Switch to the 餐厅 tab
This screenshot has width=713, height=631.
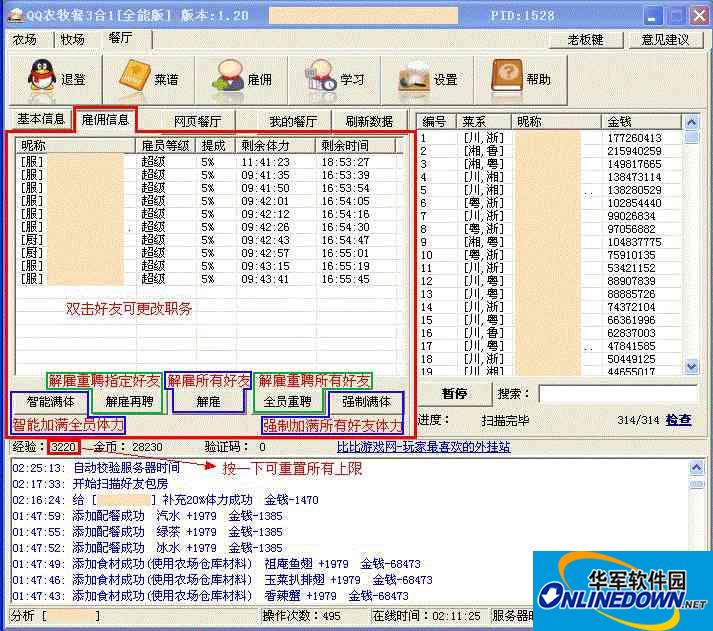[121, 38]
